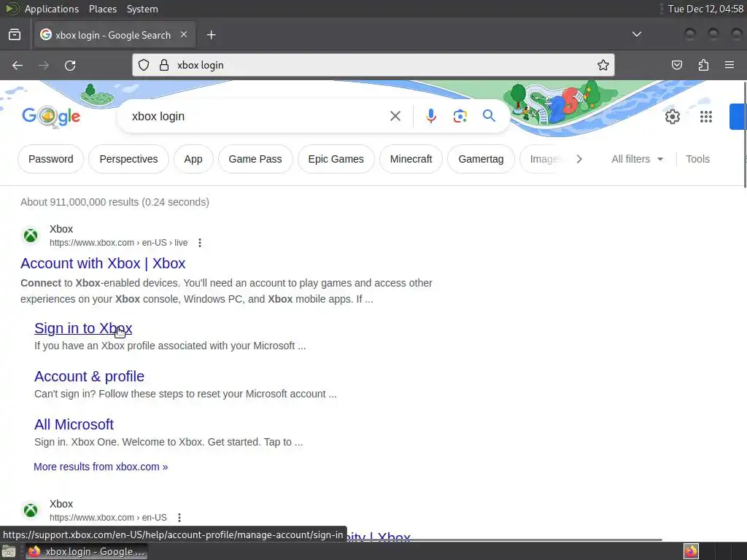Open the Applications menu
The image size is (747, 560).
pos(52,9)
